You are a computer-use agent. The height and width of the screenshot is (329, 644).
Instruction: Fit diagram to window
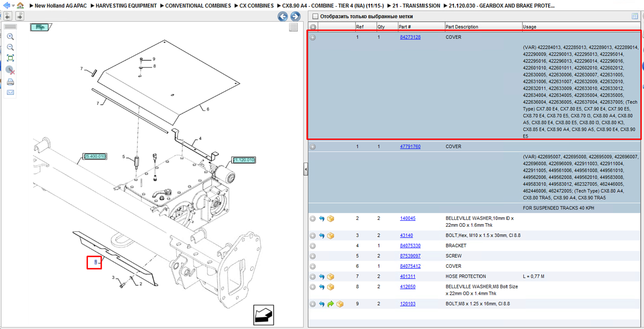tap(10, 58)
